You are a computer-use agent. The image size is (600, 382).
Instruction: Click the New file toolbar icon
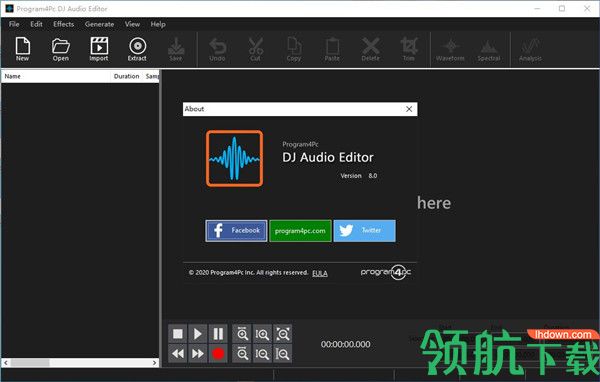[x=23, y=49]
